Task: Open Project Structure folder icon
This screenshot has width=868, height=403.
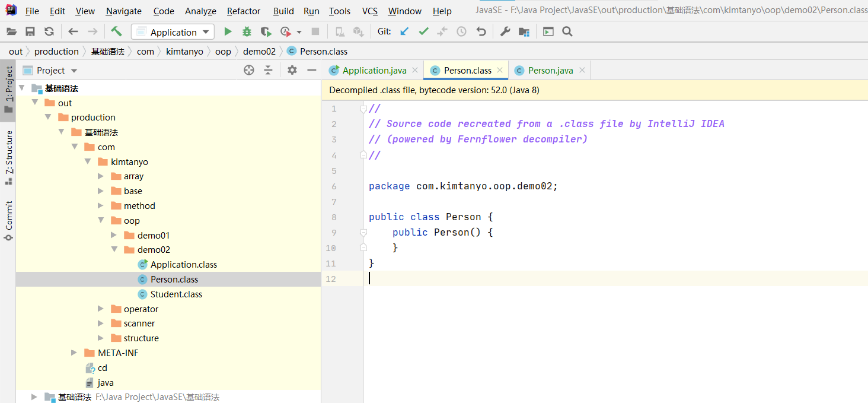Action: 524,31
